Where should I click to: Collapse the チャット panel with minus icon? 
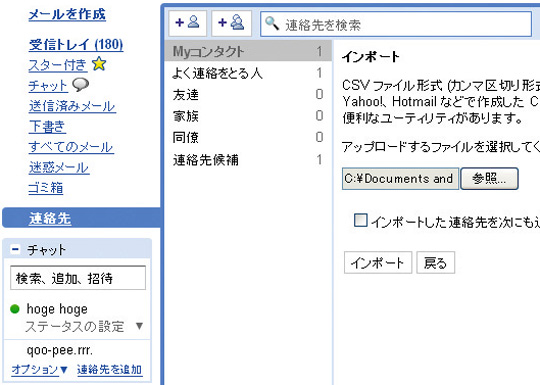pyautogui.click(x=15, y=249)
